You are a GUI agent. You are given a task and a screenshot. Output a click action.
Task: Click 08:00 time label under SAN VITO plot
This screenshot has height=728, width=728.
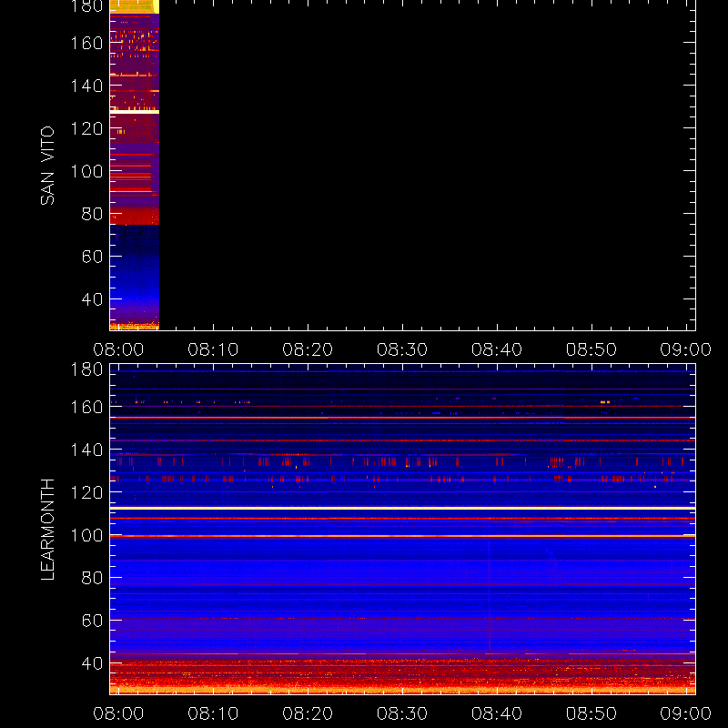tap(118, 349)
